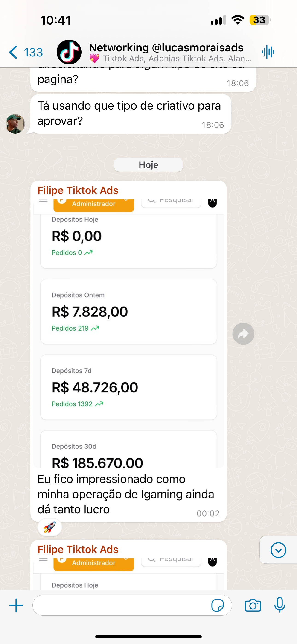Screen dimensions: 297x644
Task: Open the TikTok group profile picture
Action: tap(69, 52)
